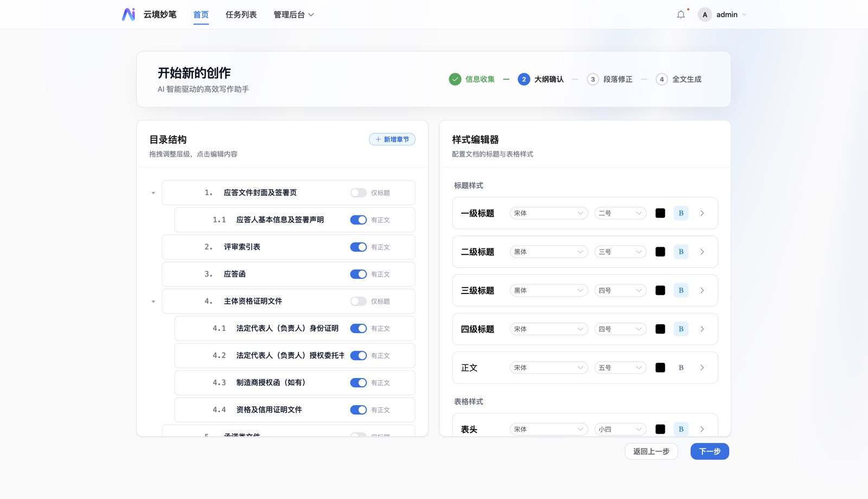Open 二级标题 font dropdown 黑体

548,252
